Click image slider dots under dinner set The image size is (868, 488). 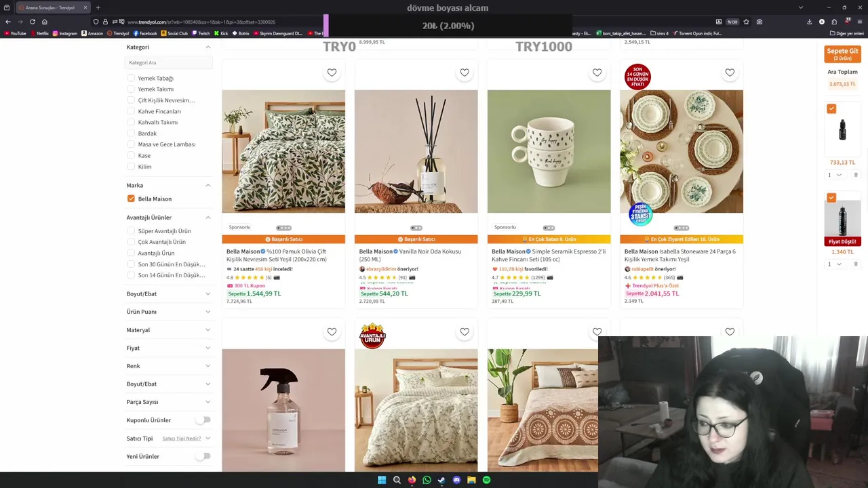(x=682, y=228)
